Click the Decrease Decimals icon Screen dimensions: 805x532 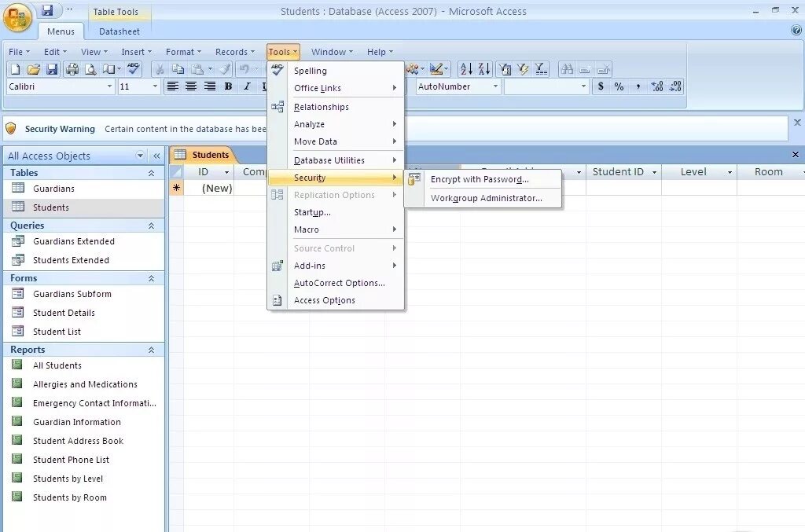click(x=675, y=86)
